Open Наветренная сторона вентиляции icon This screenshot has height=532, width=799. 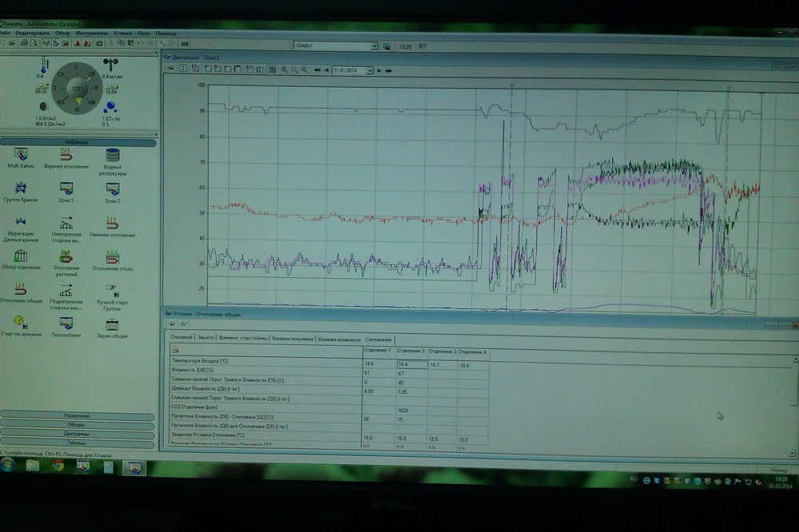click(66, 229)
